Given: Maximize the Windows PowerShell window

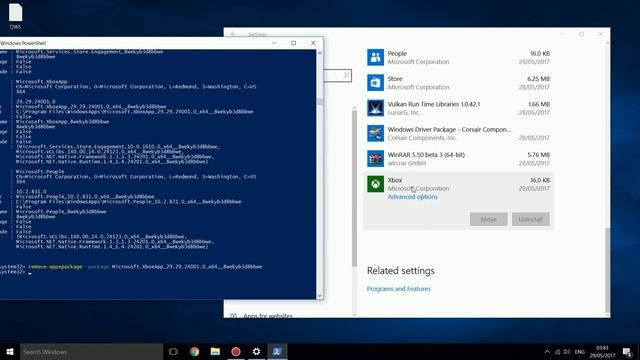Looking at the screenshot, I should pyautogui.click(x=293, y=43).
